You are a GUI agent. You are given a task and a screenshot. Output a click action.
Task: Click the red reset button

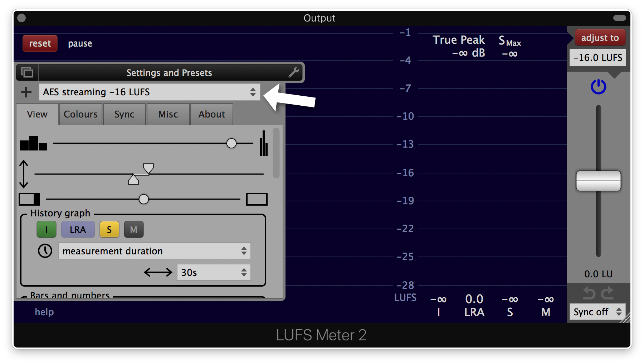[x=40, y=43]
